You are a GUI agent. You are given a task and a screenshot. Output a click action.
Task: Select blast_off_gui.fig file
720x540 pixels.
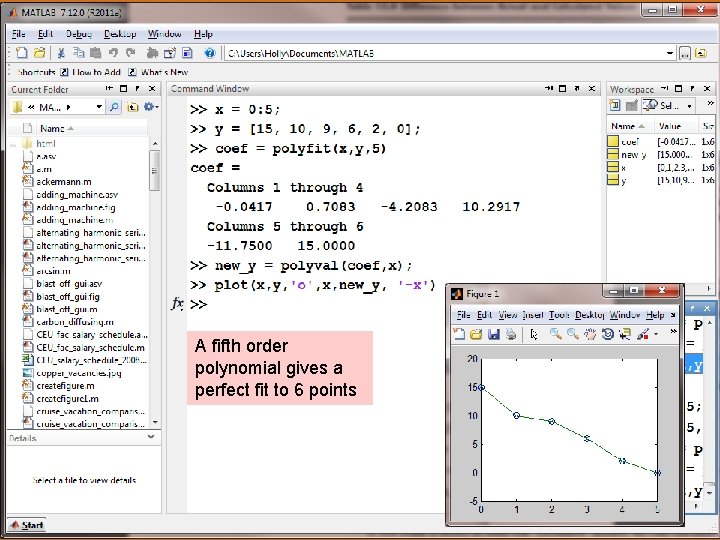[68, 297]
